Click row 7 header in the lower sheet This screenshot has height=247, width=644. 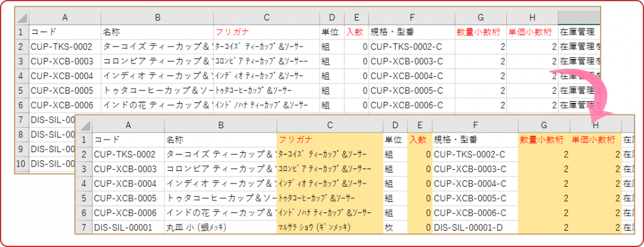84,228
